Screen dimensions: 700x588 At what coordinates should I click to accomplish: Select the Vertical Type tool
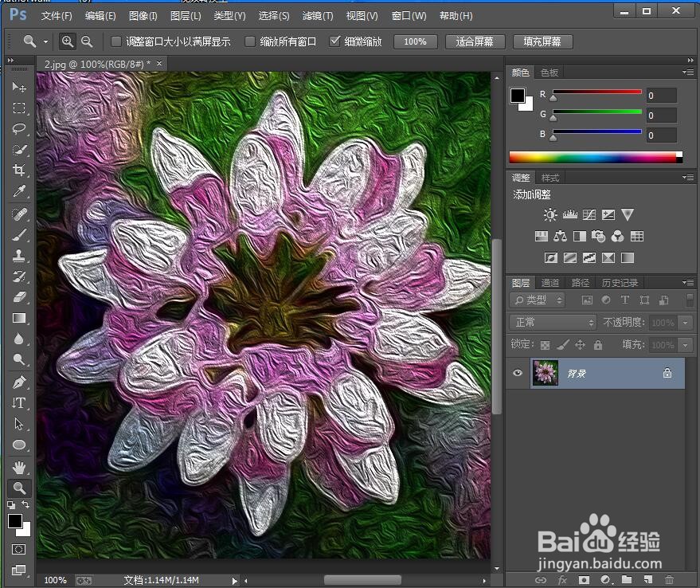(19, 403)
